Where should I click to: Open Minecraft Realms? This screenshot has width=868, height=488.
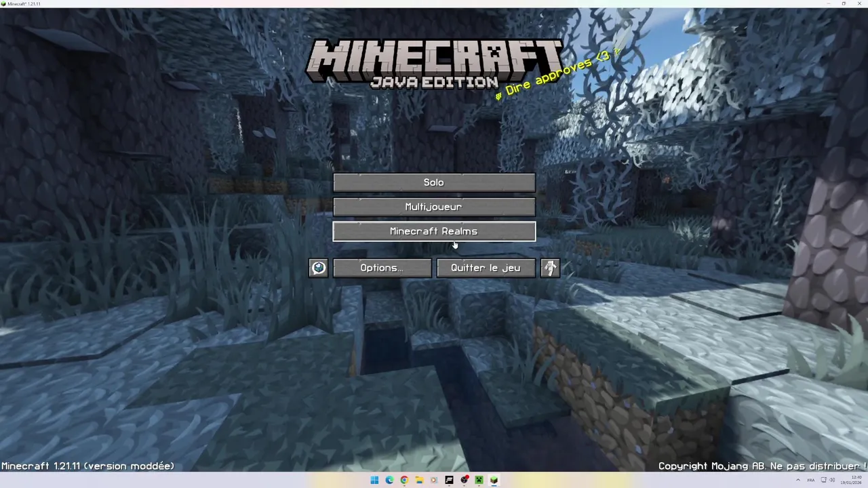point(434,231)
